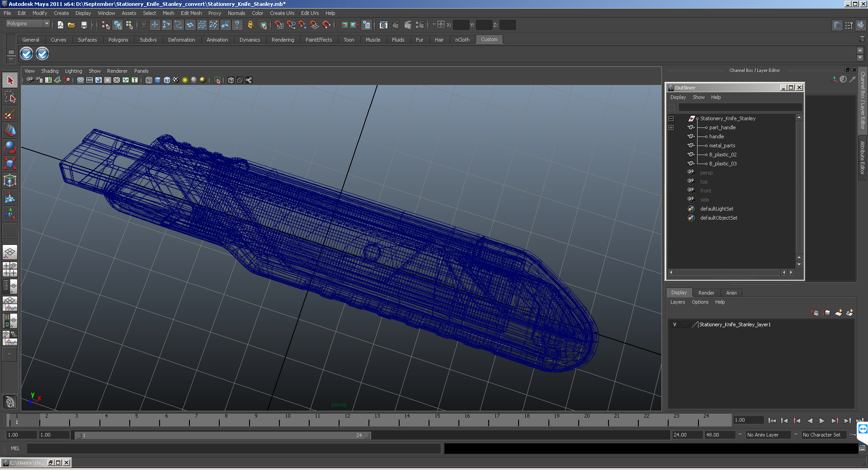Activate the Move tool (cone icon)
This screenshot has height=470, width=868.
pyautogui.click(x=10, y=131)
